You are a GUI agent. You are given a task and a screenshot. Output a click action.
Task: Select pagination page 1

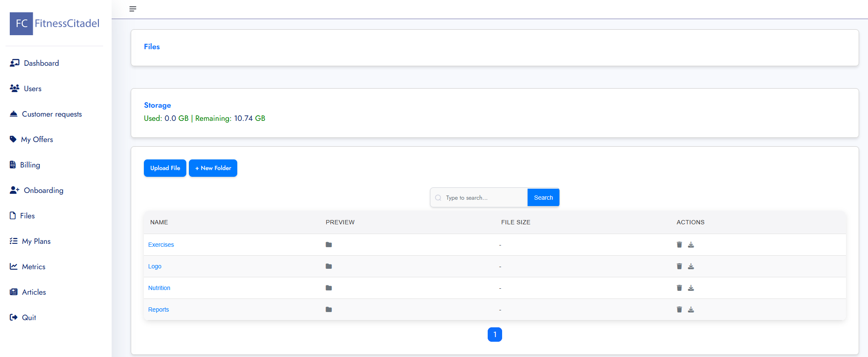click(x=495, y=335)
